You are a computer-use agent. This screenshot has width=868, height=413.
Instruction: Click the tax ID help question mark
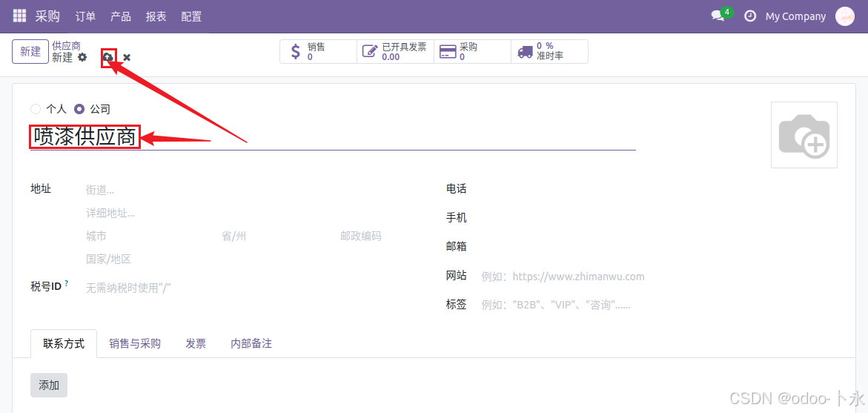(67, 283)
